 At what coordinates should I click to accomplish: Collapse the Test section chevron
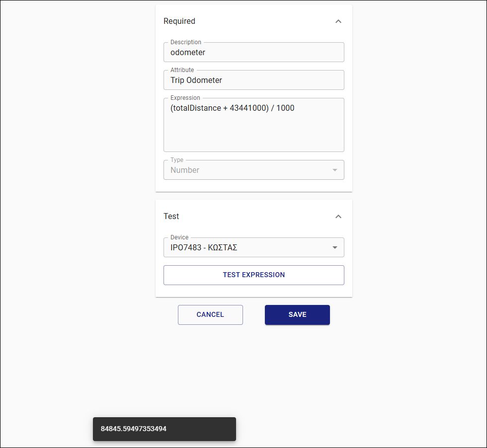pyautogui.click(x=338, y=217)
